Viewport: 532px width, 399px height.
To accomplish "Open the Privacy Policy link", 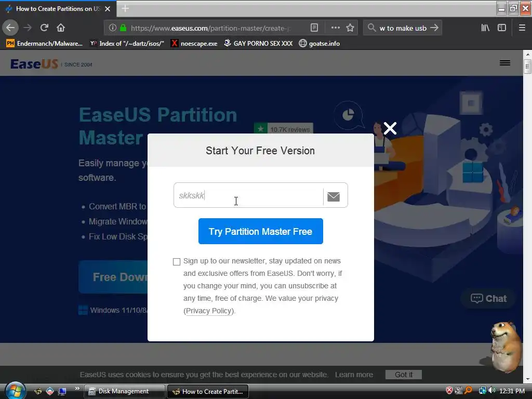I will point(209,311).
